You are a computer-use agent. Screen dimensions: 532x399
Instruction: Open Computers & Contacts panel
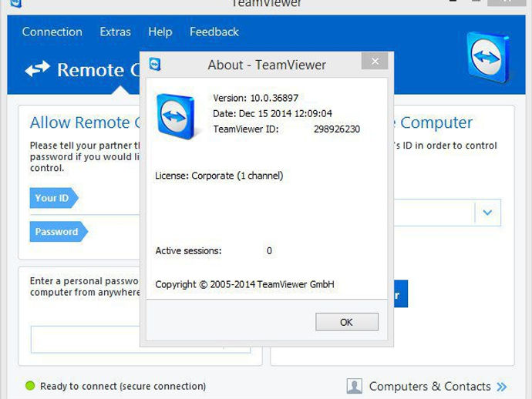click(x=429, y=387)
